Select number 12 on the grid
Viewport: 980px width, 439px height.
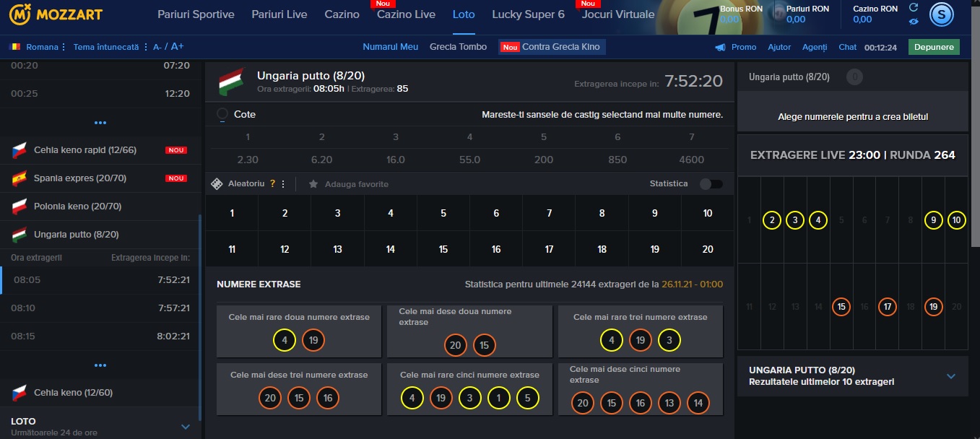(x=285, y=249)
